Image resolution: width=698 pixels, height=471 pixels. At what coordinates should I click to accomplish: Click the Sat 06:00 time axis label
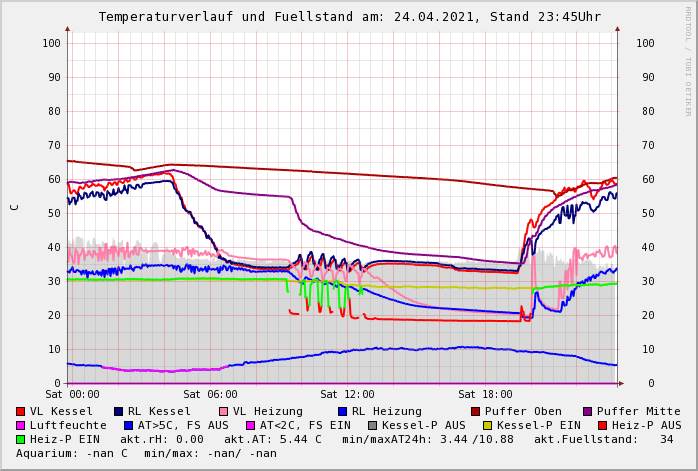click(x=210, y=395)
